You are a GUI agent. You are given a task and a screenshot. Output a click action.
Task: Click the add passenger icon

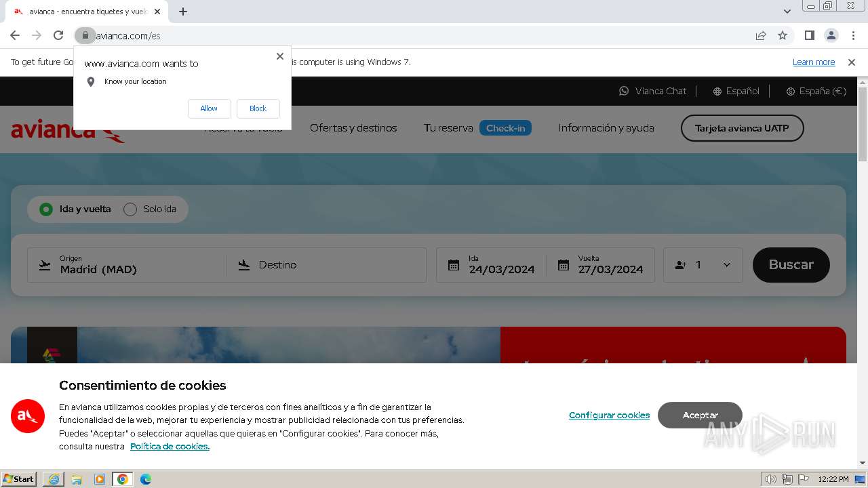(x=681, y=265)
